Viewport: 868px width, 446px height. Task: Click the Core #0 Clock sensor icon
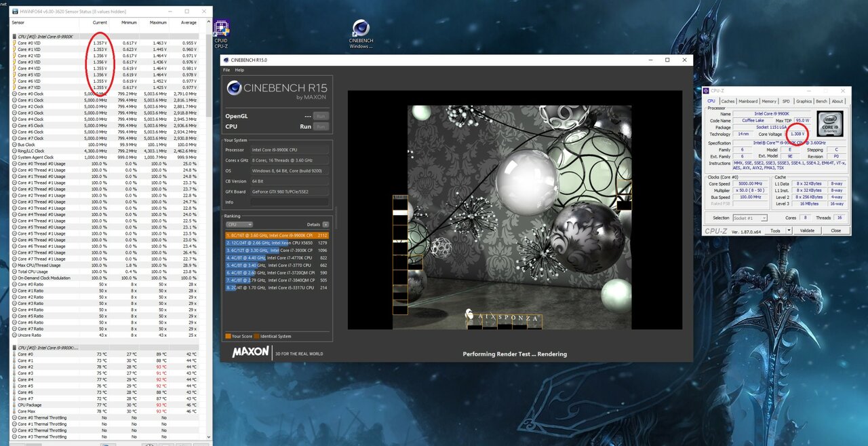click(x=14, y=94)
